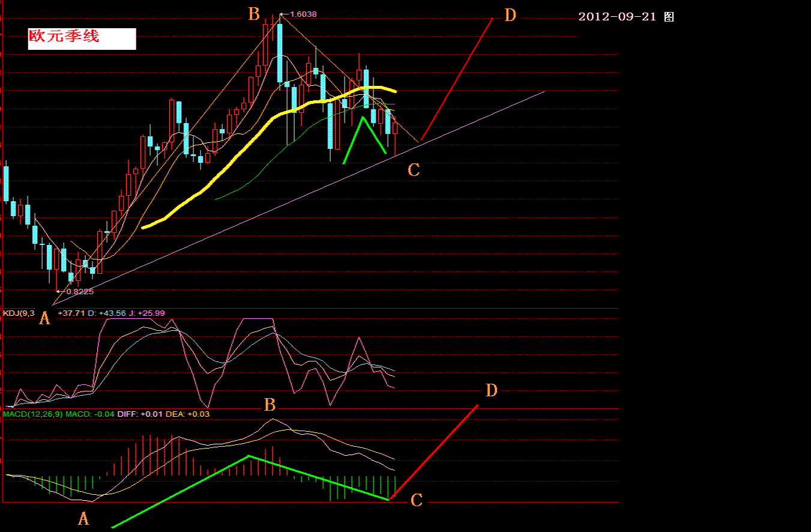Click letter A in the MACD panel
Image resolution: width=811 pixels, height=532 pixels.
pos(83,518)
